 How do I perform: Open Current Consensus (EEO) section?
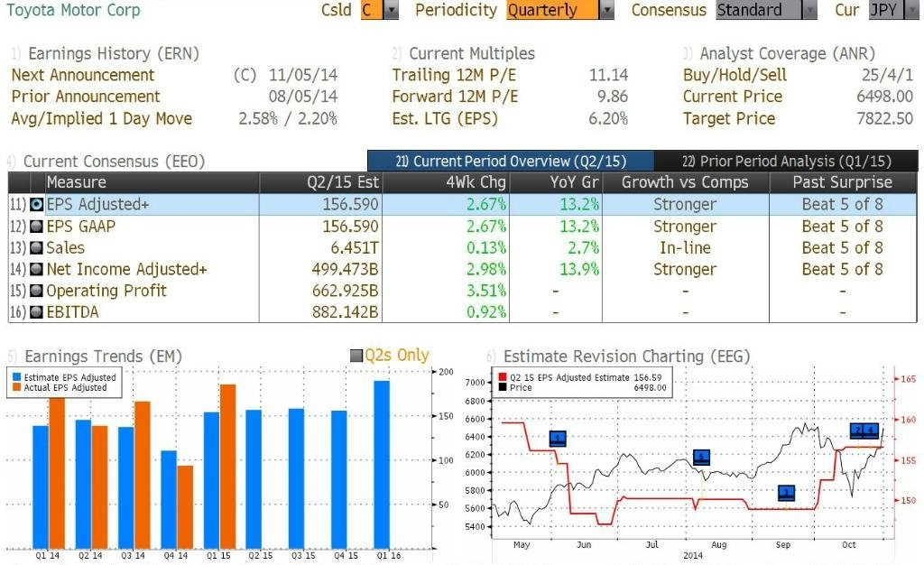[114, 162]
